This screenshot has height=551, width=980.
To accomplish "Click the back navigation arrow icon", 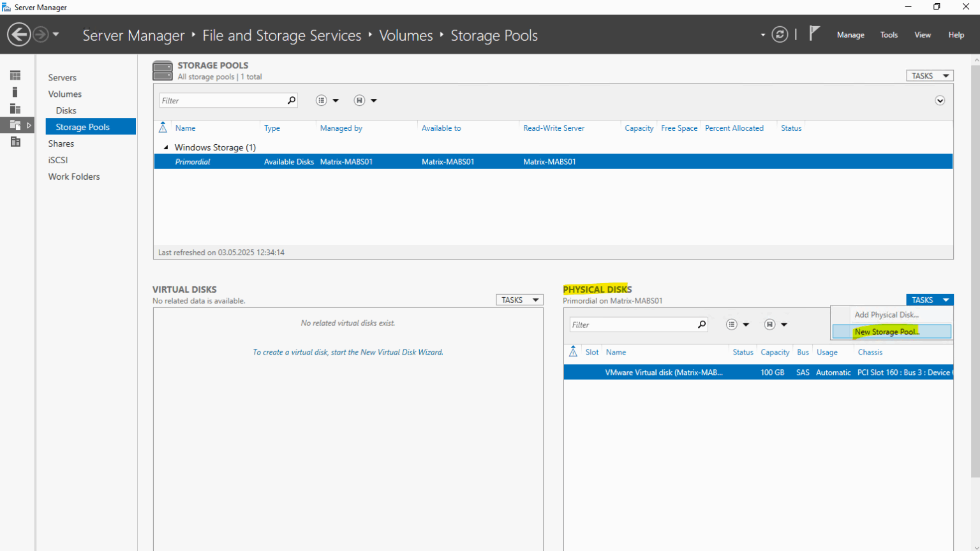I will (x=19, y=34).
